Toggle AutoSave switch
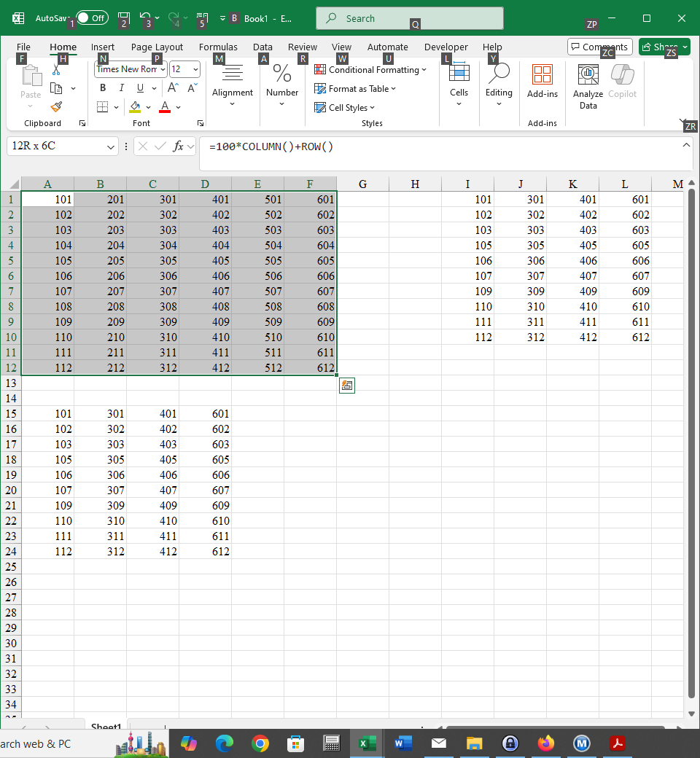The image size is (700, 758). [92, 18]
